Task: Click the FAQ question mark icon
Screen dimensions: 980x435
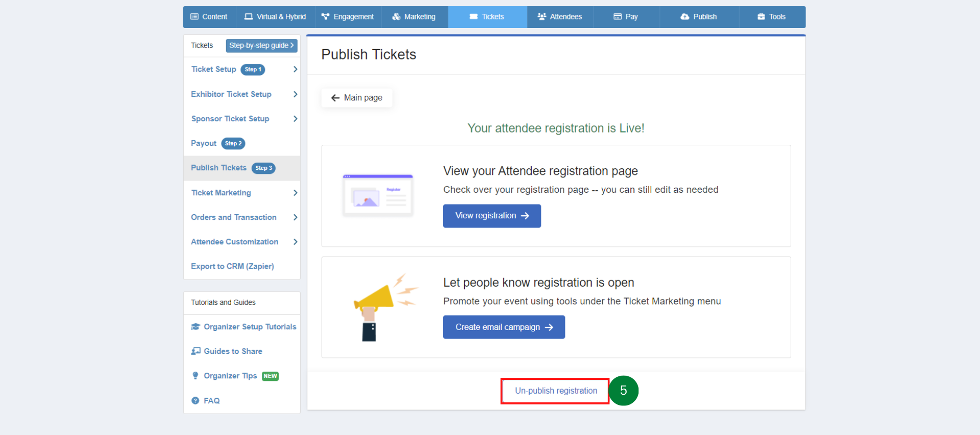Action: coord(195,401)
